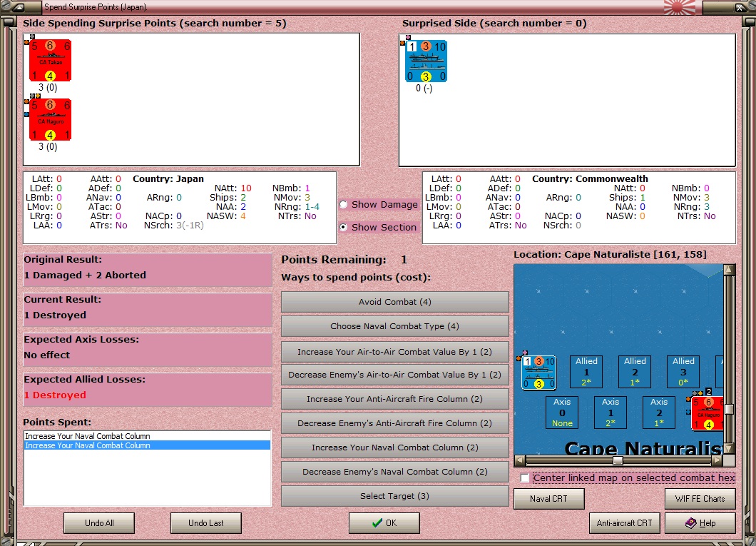This screenshot has width=756, height=546.
Task: Click the Location Cape Naturaliste label
Action: tap(610, 254)
